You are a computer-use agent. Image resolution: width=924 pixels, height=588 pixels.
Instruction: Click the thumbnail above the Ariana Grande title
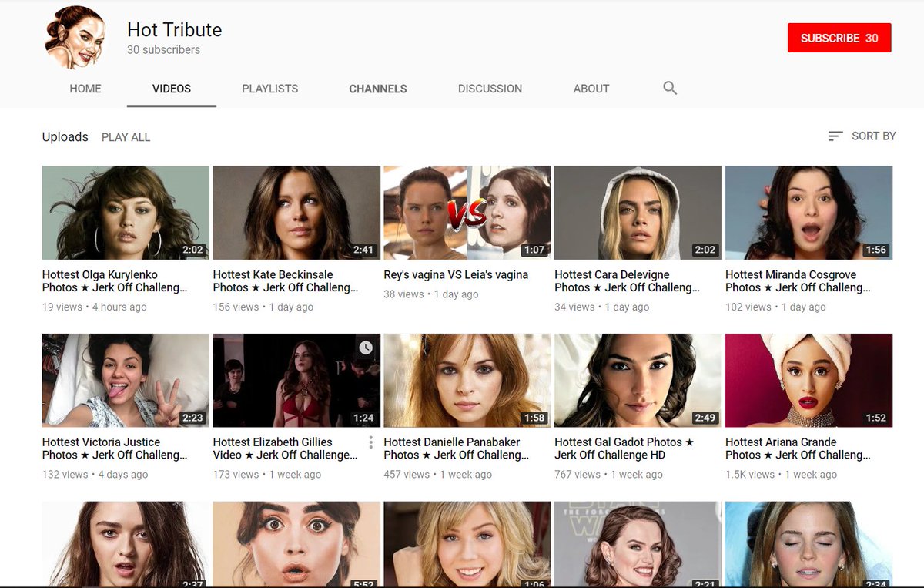point(809,381)
